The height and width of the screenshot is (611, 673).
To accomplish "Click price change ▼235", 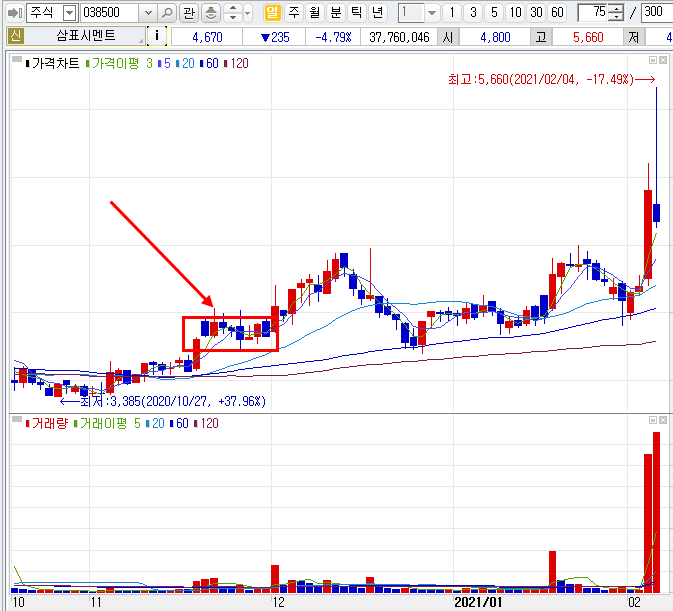I will (x=275, y=37).
